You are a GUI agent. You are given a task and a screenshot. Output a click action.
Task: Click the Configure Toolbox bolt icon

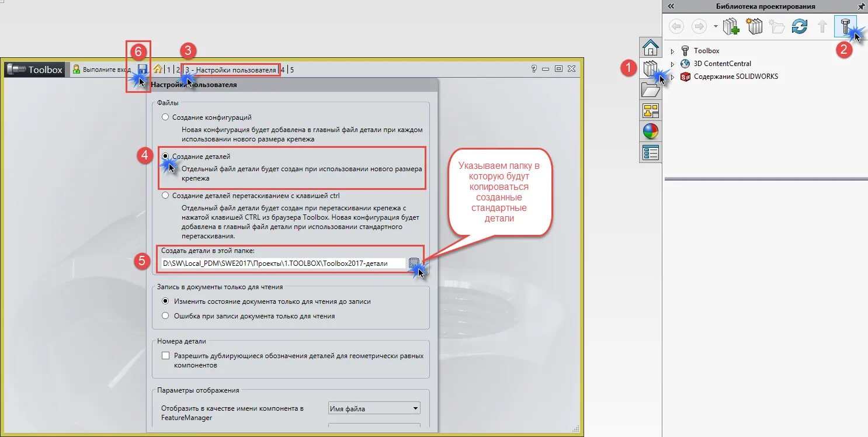[x=845, y=26]
